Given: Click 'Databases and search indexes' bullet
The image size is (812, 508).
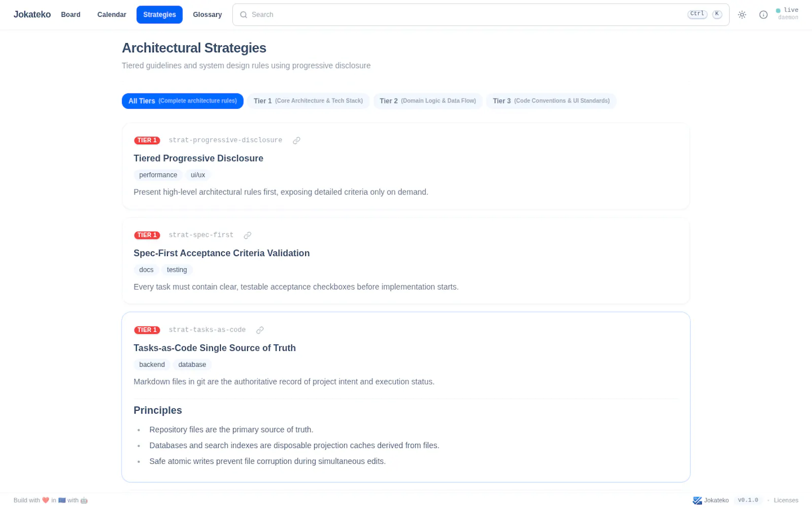Looking at the screenshot, I should pyautogui.click(x=294, y=446).
